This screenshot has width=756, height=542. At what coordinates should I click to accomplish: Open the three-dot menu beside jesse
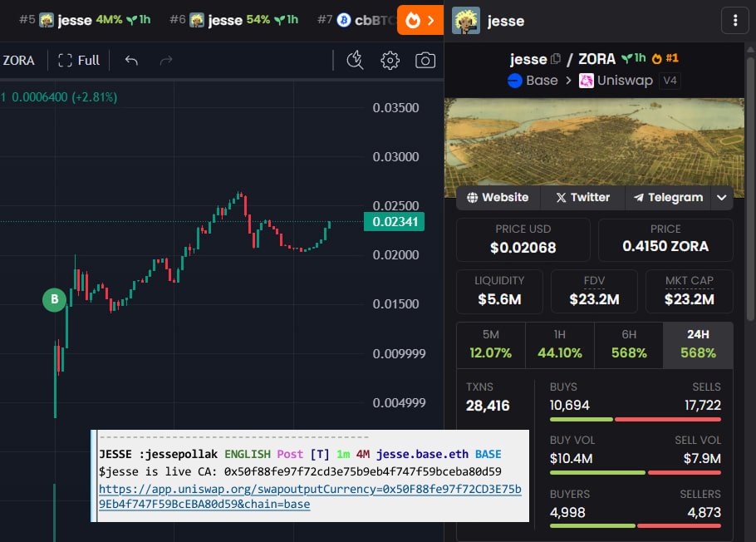pos(734,20)
